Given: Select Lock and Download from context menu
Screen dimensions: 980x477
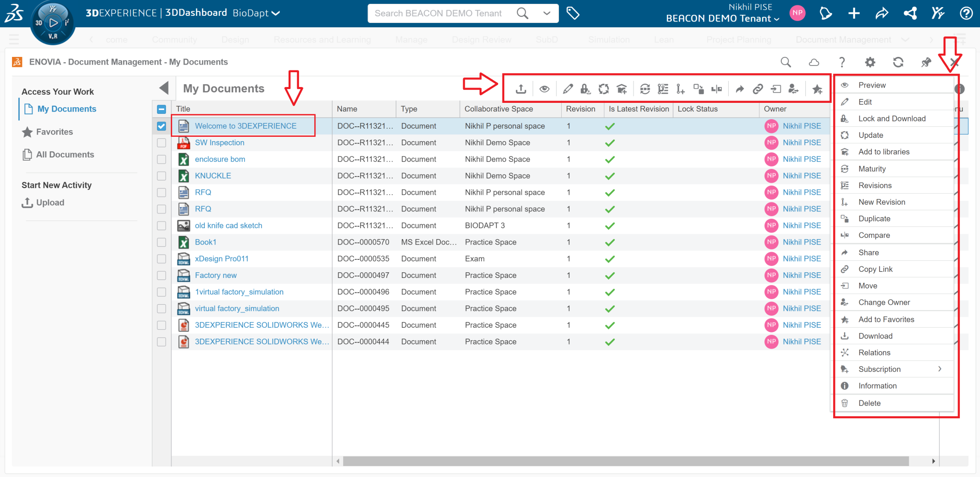Looking at the screenshot, I should [x=892, y=119].
